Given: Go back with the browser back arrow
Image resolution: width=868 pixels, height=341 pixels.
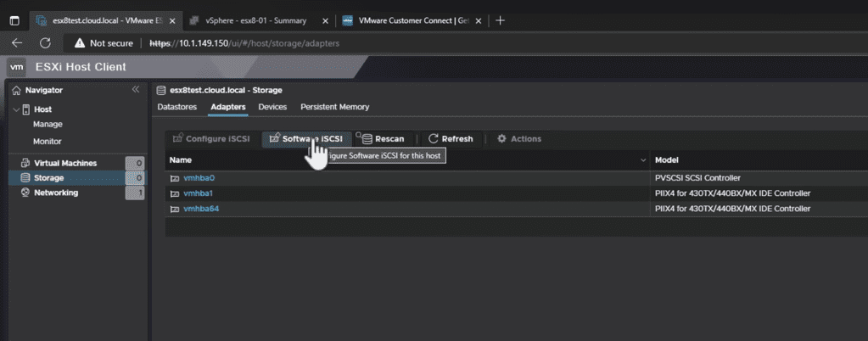Looking at the screenshot, I should pyautogui.click(x=17, y=43).
